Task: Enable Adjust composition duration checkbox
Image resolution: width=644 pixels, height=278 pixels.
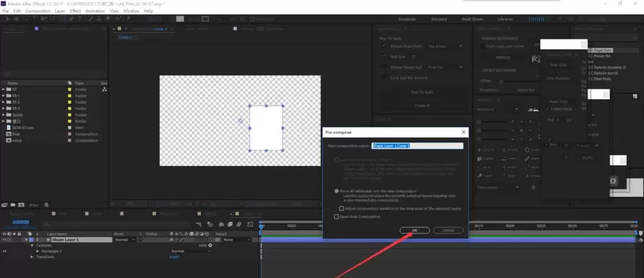Action: 342,208
